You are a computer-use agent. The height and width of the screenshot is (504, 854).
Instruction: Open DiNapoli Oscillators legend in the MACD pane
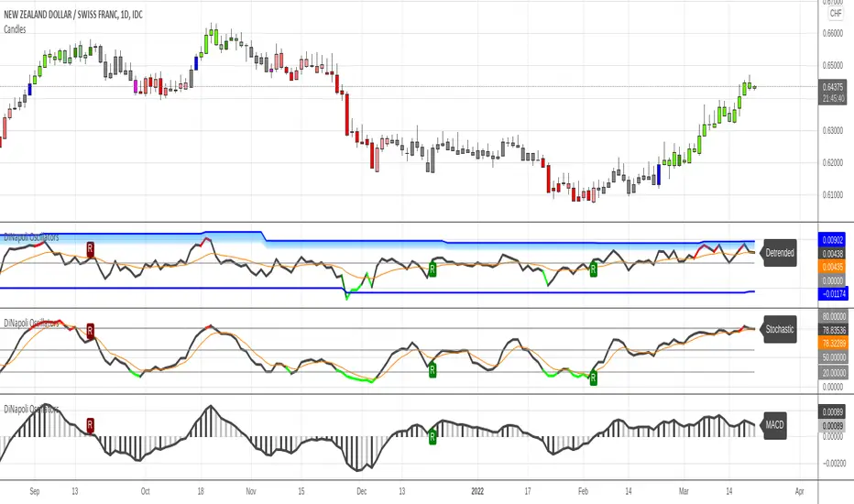pyautogui.click(x=32, y=409)
